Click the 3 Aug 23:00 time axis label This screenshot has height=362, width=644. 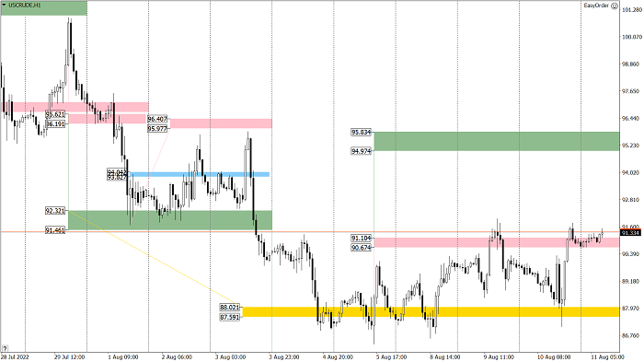[x=283, y=357]
